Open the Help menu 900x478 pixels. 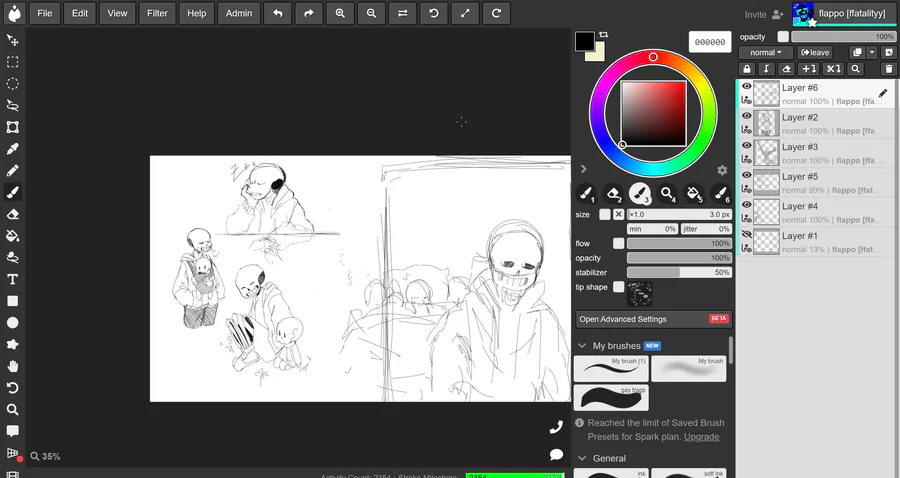click(196, 13)
